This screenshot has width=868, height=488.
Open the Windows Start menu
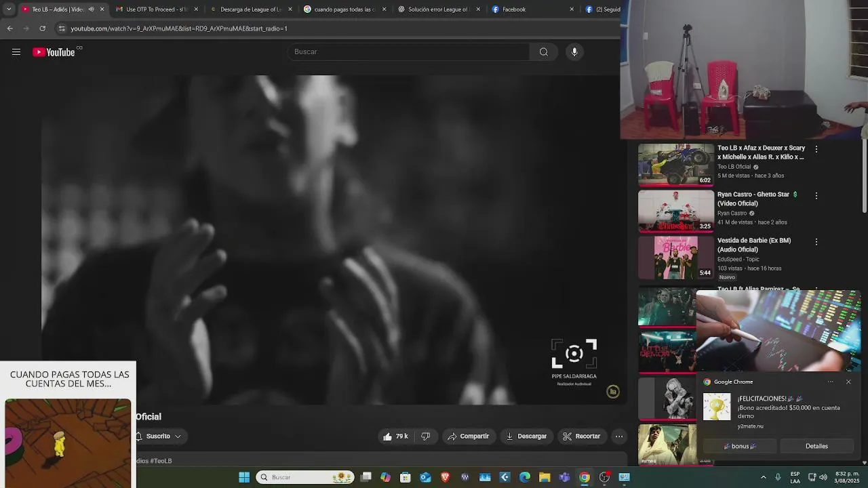tap(244, 477)
